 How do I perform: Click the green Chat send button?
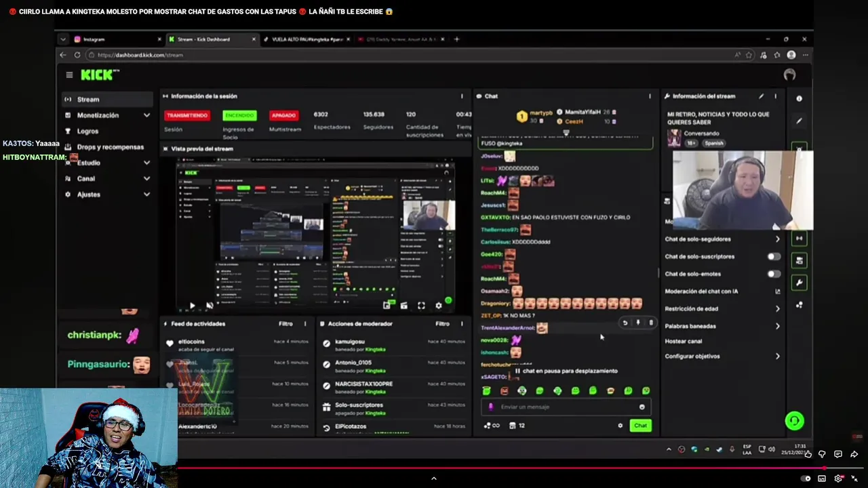pos(640,426)
